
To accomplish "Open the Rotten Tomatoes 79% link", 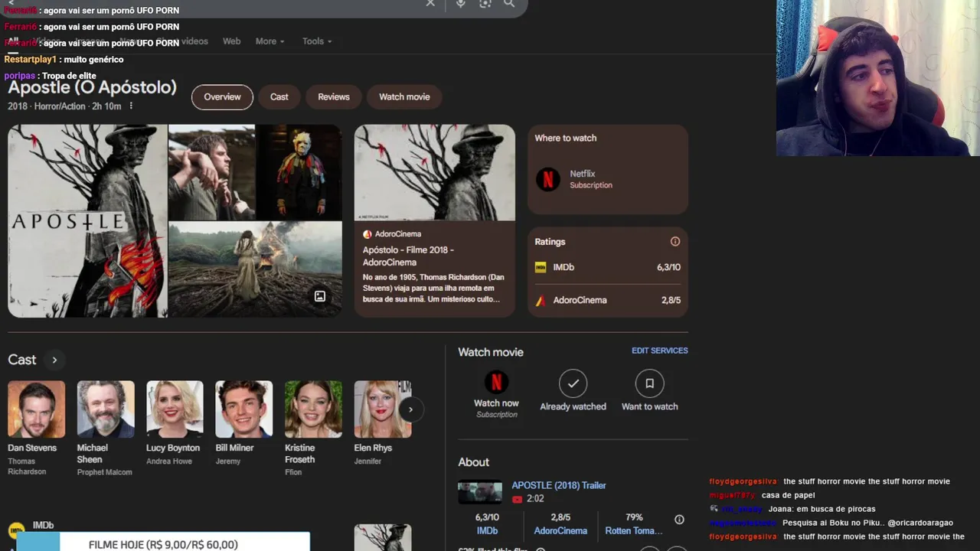I will pos(634,524).
